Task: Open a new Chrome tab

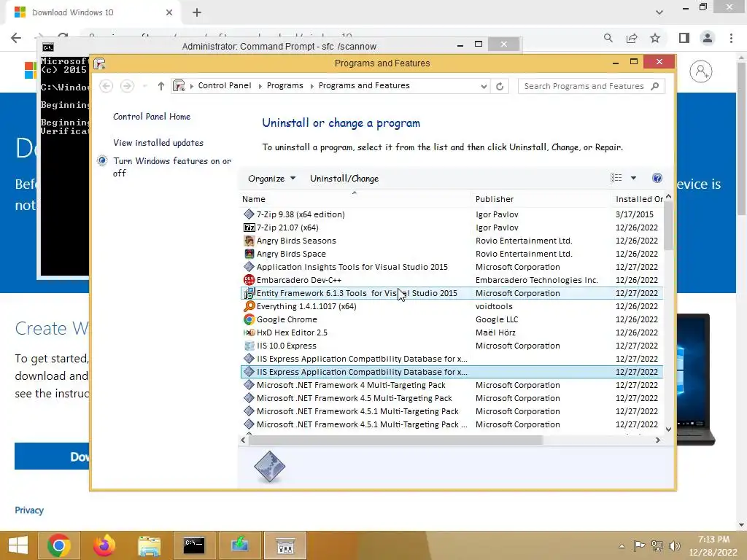Action: tap(197, 13)
